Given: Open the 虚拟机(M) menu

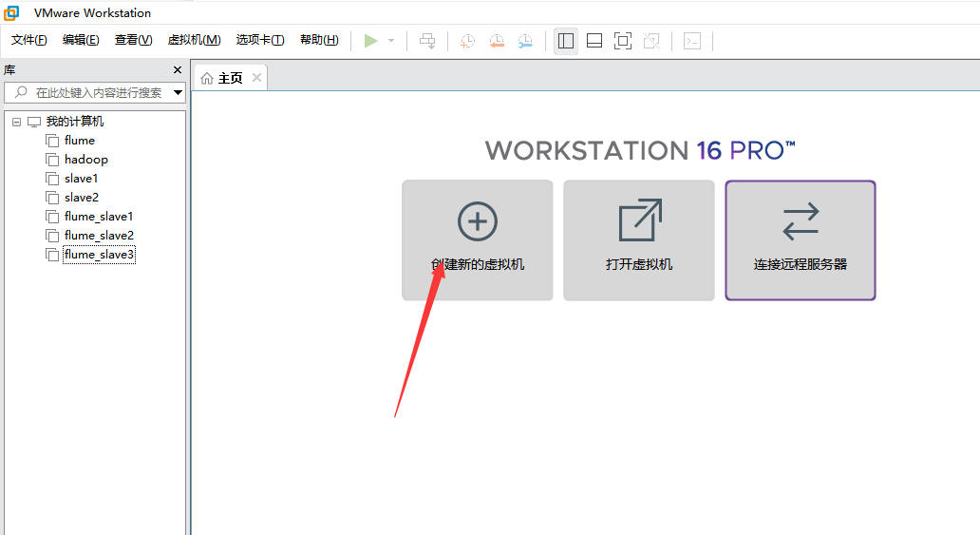Looking at the screenshot, I should click(x=194, y=40).
